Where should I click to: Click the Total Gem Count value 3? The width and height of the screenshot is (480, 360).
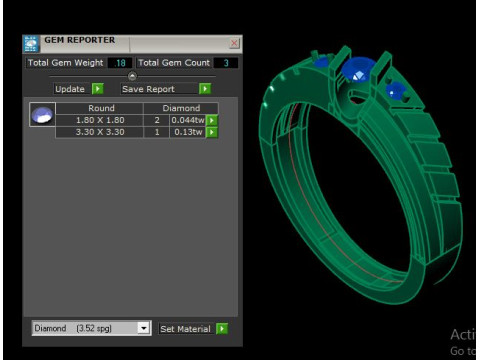coord(226,63)
